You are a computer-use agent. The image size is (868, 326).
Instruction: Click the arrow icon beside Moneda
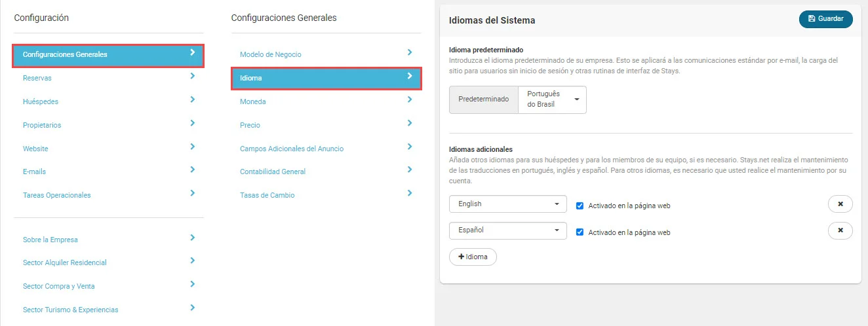[410, 100]
